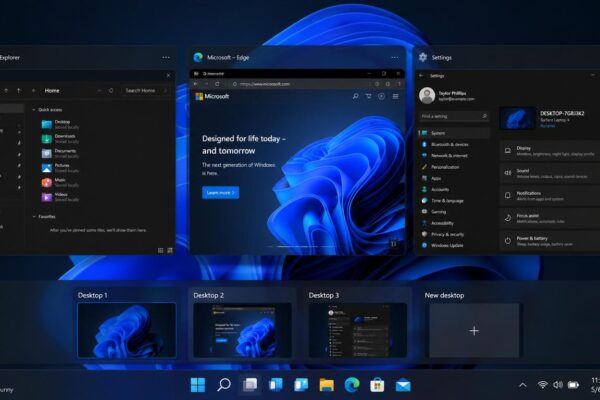Screen dimensions: 600x400
Task: Click the battery icon in the tray
Action: click(x=573, y=385)
